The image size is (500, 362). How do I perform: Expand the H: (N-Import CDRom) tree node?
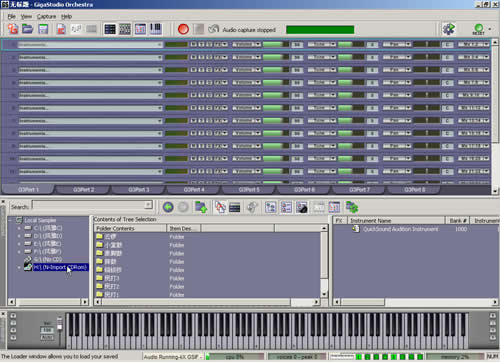coord(19,267)
